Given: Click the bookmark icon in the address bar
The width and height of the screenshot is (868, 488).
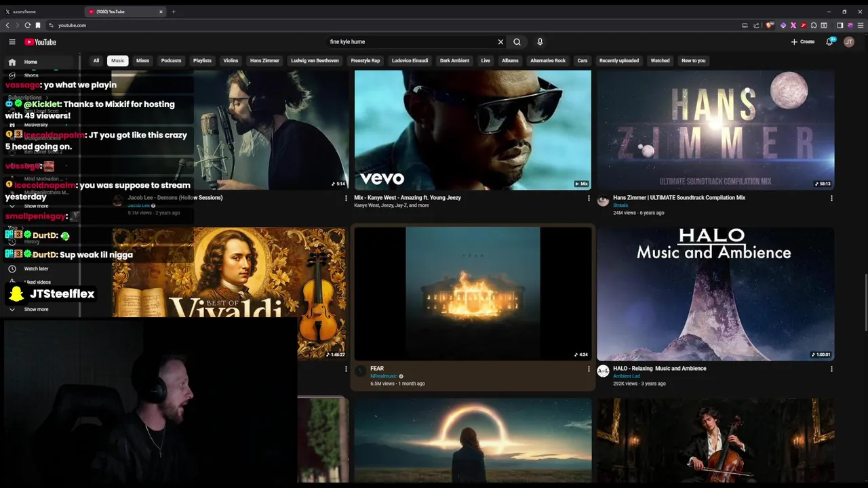Looking at the screenshot, I should pos(38,25).
